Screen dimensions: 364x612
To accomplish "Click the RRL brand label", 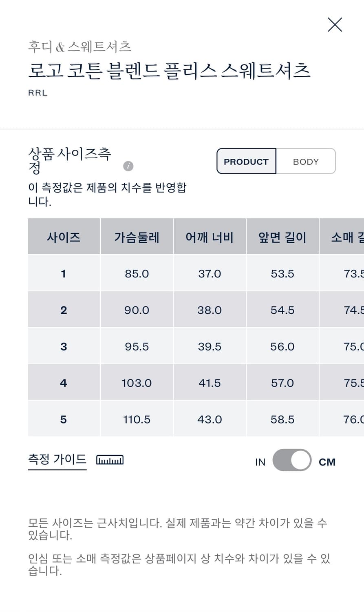I will click(x=38, y=93).
